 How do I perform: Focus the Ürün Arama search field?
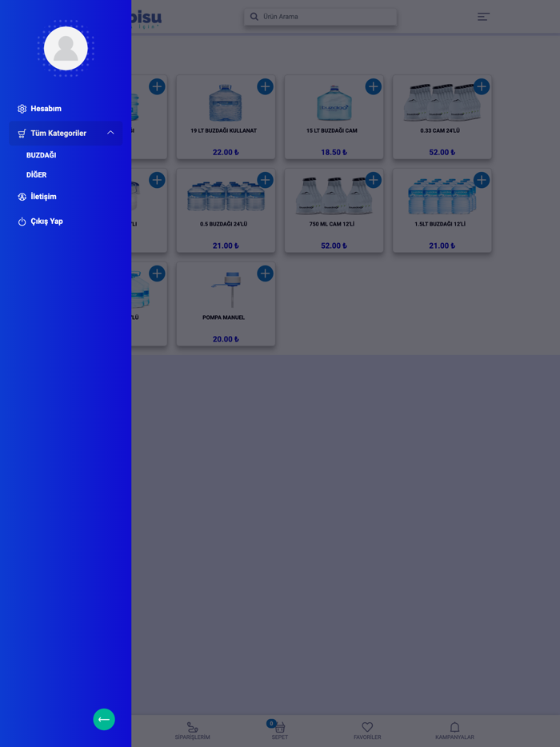click(x=320, y=17)
